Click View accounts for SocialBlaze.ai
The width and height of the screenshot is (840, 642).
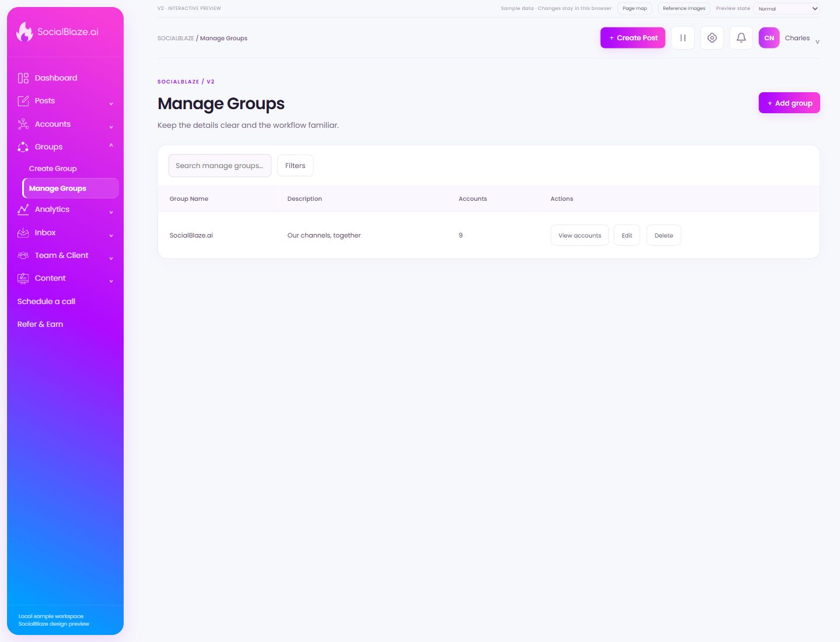(580, 235)
